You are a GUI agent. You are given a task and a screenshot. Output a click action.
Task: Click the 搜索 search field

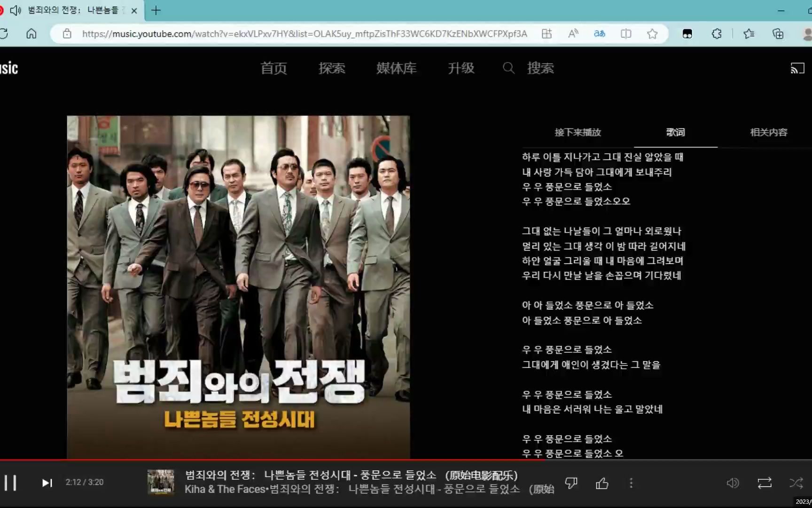coord(540,68)
